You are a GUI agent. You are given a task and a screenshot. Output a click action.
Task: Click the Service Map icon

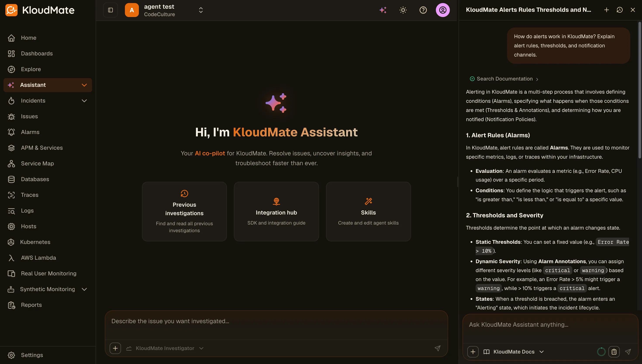(11, 163)
